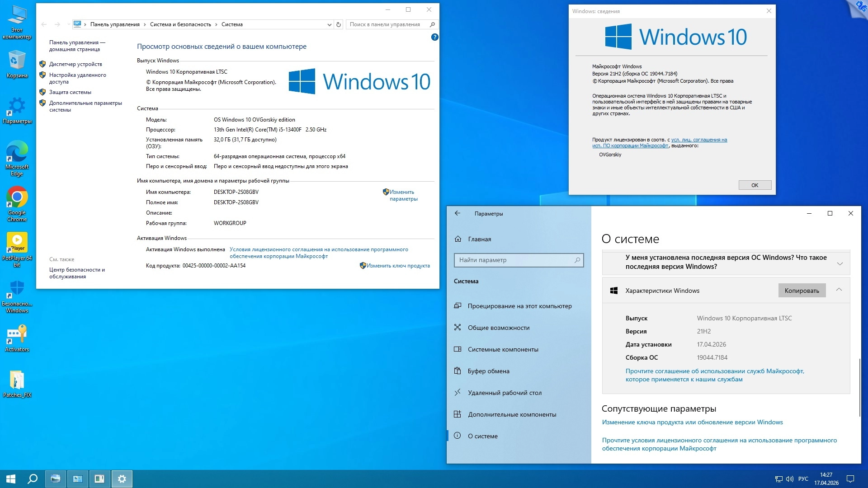Click the Copy button for Windows specifications
Viewport: 868px width, 488px height.
802,291
